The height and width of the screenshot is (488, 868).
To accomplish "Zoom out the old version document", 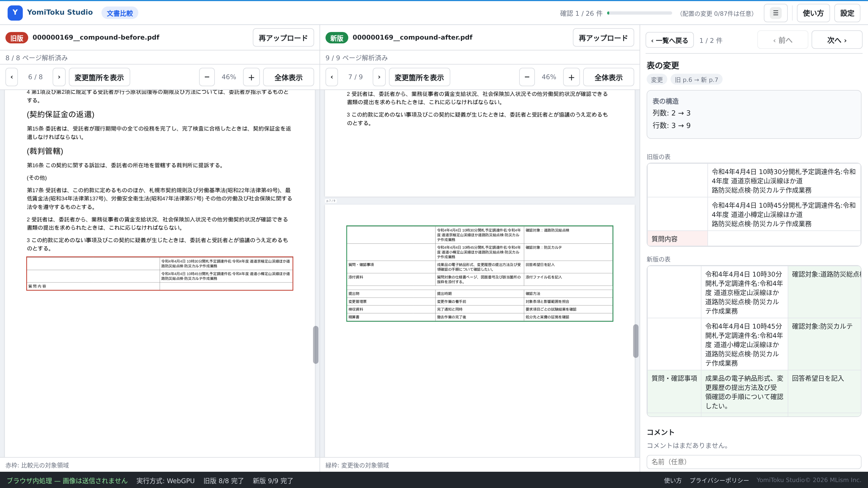I will click(207, 77).
